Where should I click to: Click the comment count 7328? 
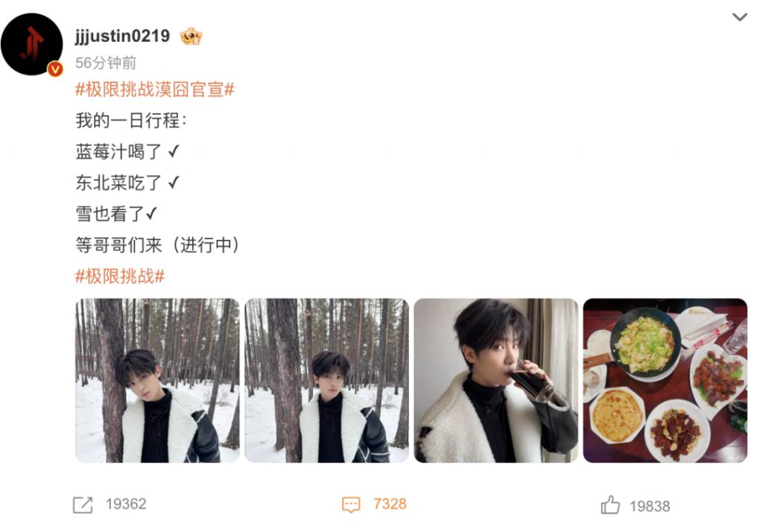click(x=390, y=504)
